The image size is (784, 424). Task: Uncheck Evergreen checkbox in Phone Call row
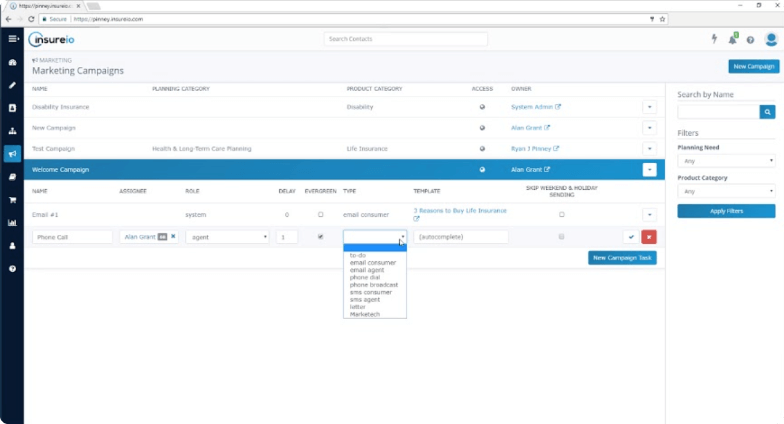(320, 236)
